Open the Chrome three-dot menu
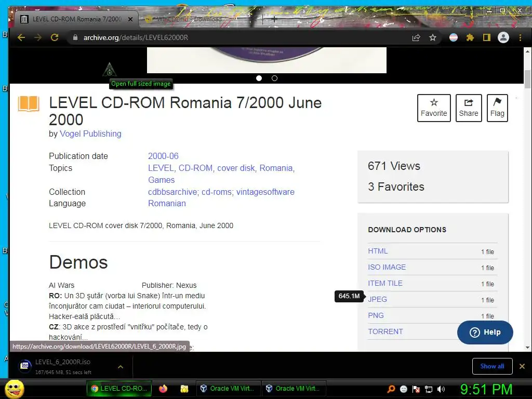The width and height of the screenshot is (532, 399). [520, 37]
